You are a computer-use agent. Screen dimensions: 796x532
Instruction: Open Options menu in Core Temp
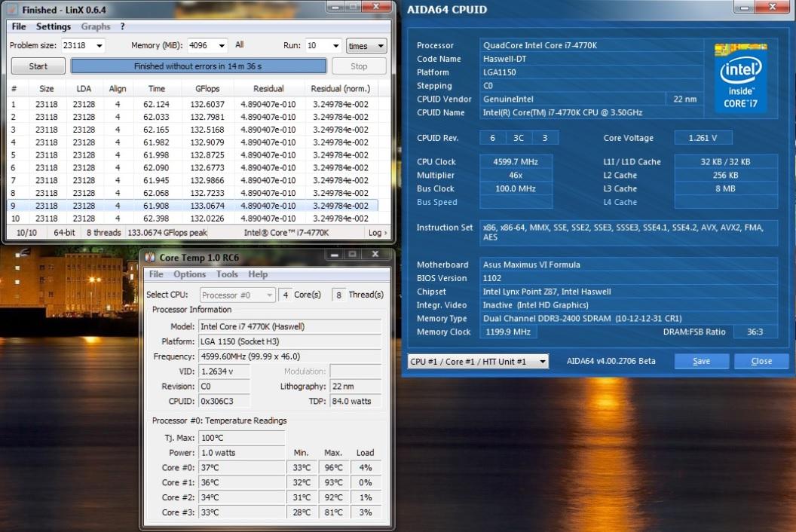coord(189,274)
